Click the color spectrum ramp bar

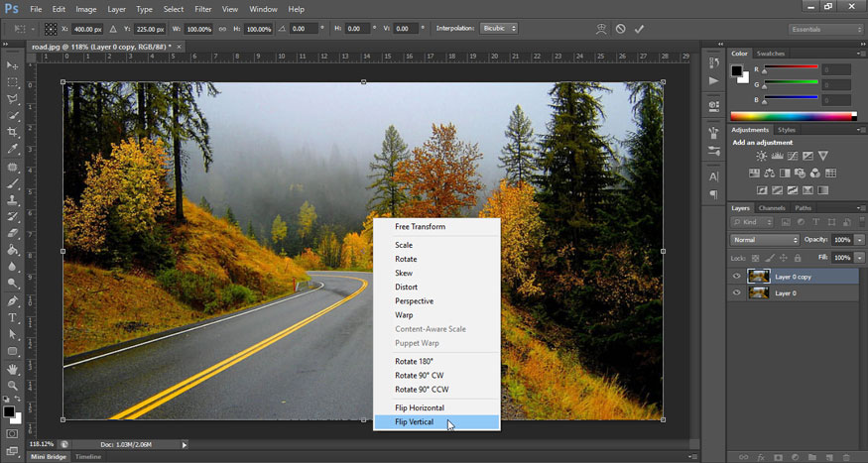tap(790, 117)
